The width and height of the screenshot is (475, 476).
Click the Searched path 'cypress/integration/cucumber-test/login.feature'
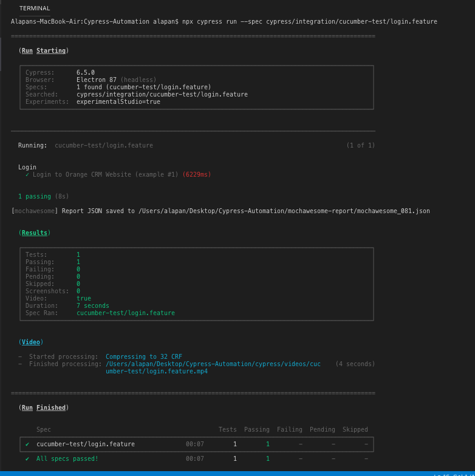tap(162, 95)
